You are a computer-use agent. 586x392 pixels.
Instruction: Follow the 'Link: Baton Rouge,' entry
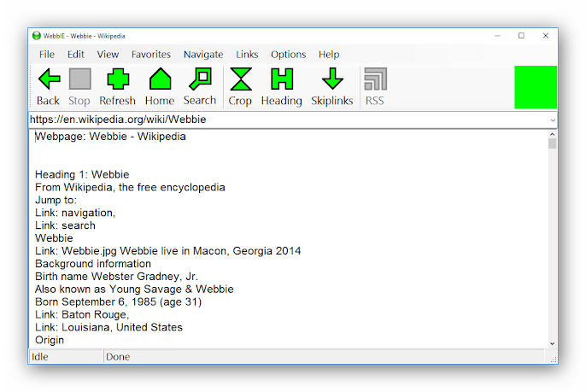[82, 314]
